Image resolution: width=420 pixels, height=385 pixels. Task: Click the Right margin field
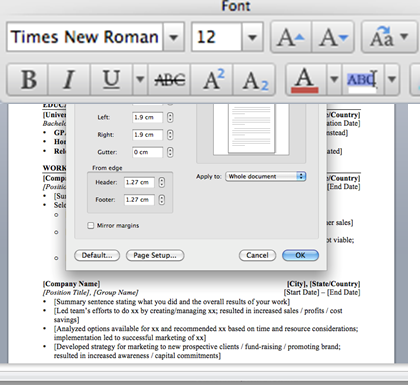[148, 135]
